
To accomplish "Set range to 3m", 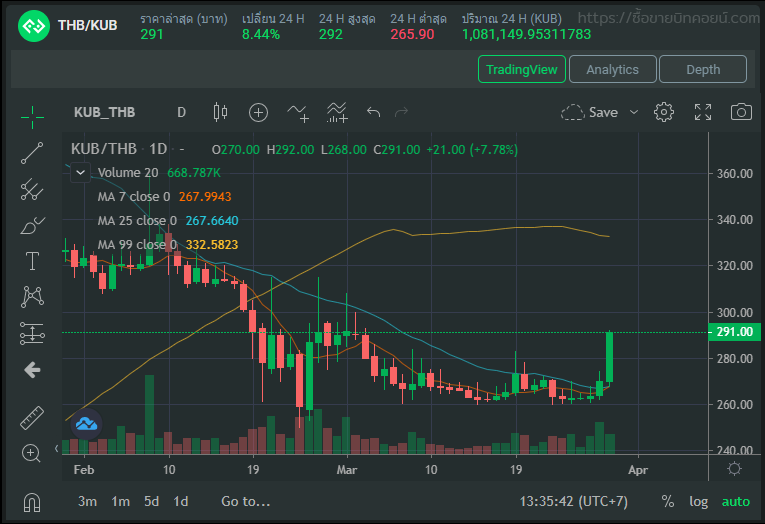I will click(x=88, y=502).
